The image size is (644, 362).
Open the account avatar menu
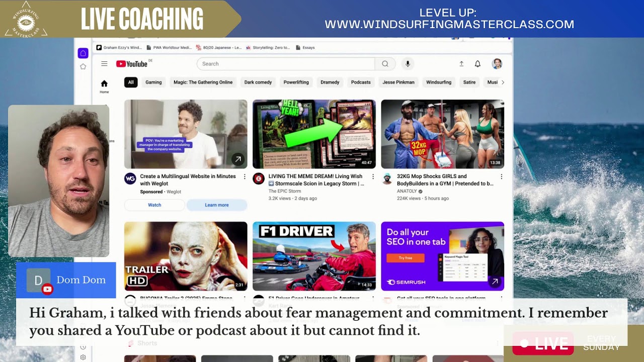pyautogui.click(x=497, y=64)
